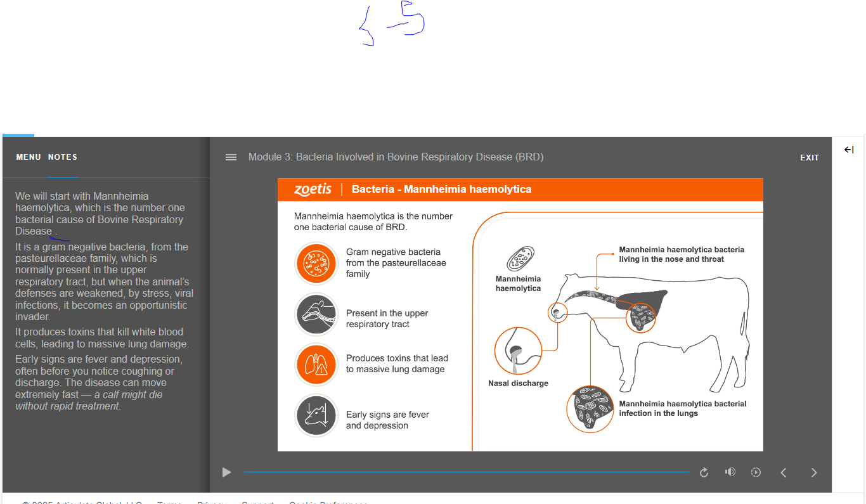Click the collapse panel arrow at right
The image size is (866, 504).
coord(849,150)
